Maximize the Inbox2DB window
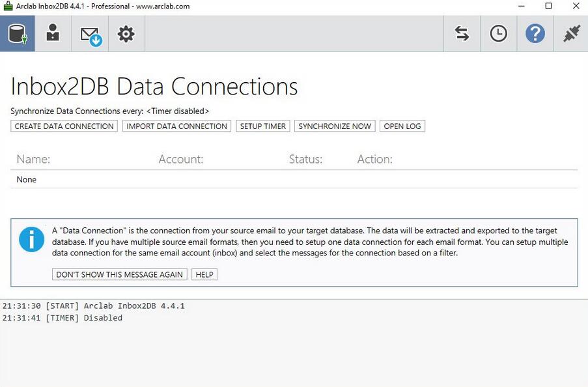This screenshot has height=387, width=588. tap(548, 6)
